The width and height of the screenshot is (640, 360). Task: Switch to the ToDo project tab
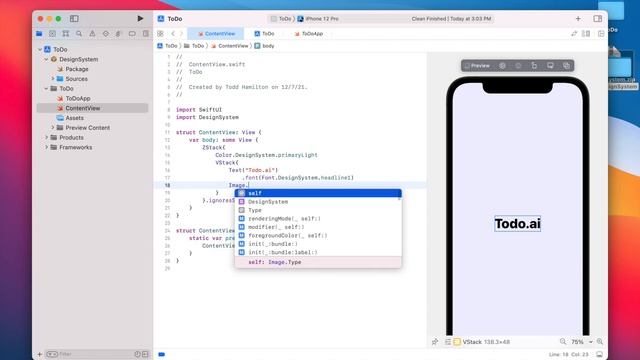264,33
